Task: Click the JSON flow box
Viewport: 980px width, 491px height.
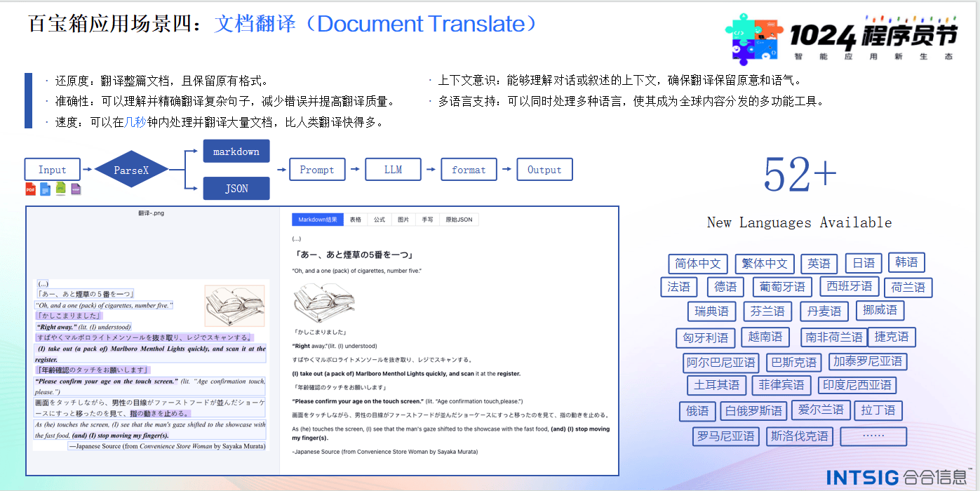Action: click(236, 189)
